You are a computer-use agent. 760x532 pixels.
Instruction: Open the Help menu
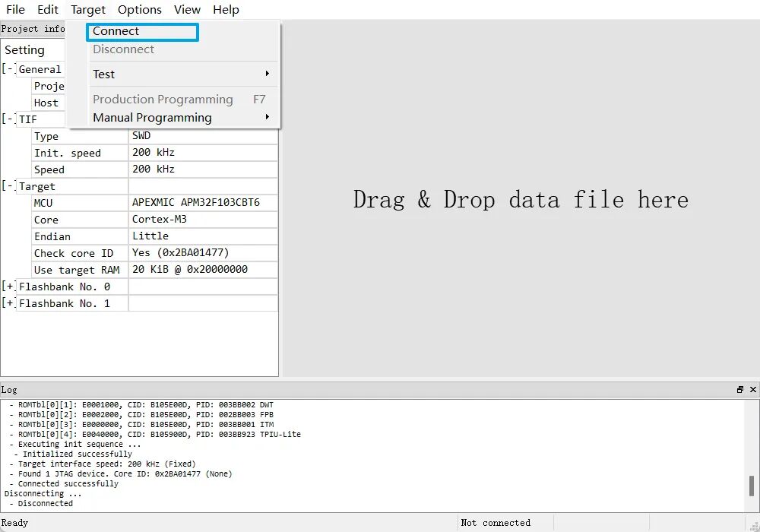[x=226, y=10]
